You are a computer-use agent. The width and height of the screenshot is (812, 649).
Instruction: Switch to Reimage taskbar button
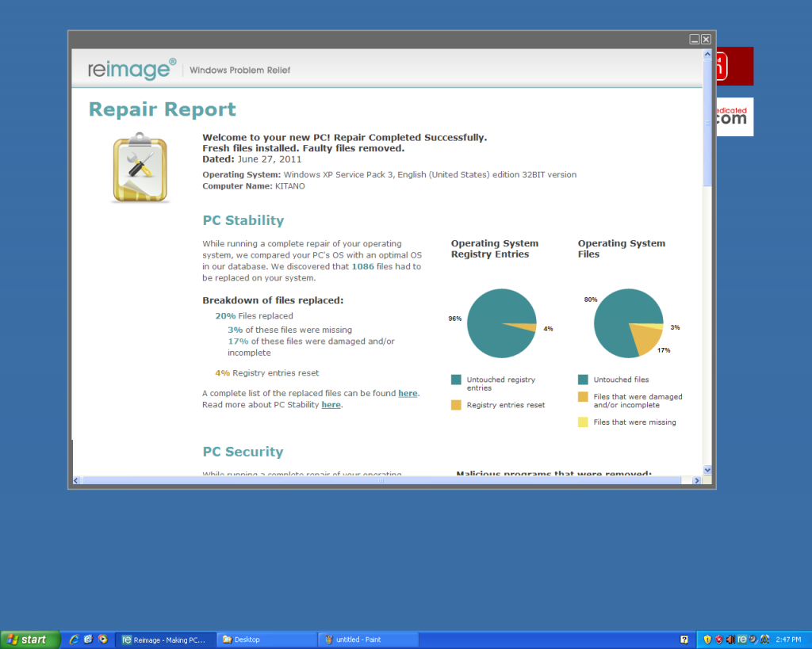point(165,640)
